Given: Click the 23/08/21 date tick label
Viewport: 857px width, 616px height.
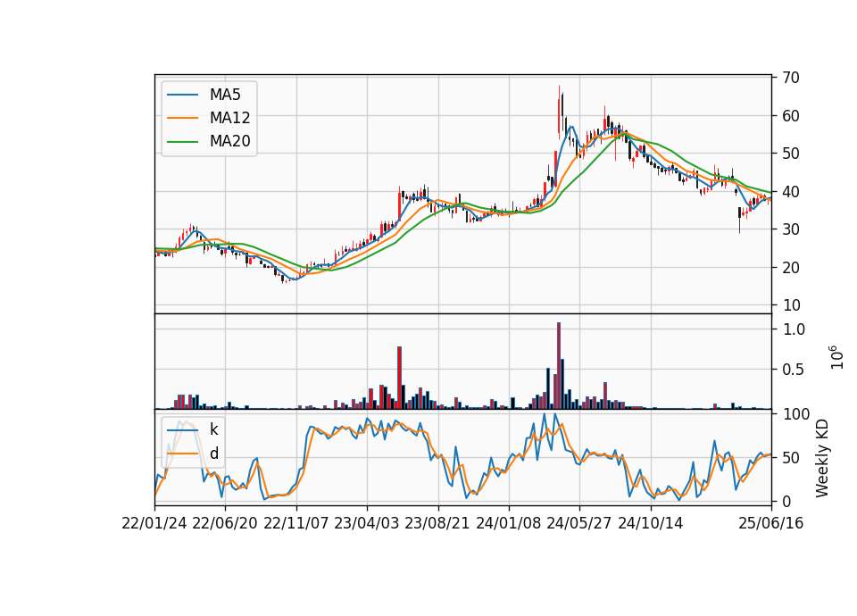Looking at the screenshot, I should (437, 523).
